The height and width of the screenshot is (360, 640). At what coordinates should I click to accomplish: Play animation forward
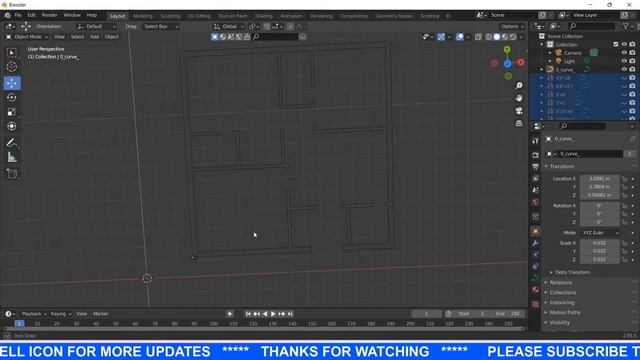(x=273, y=314)
